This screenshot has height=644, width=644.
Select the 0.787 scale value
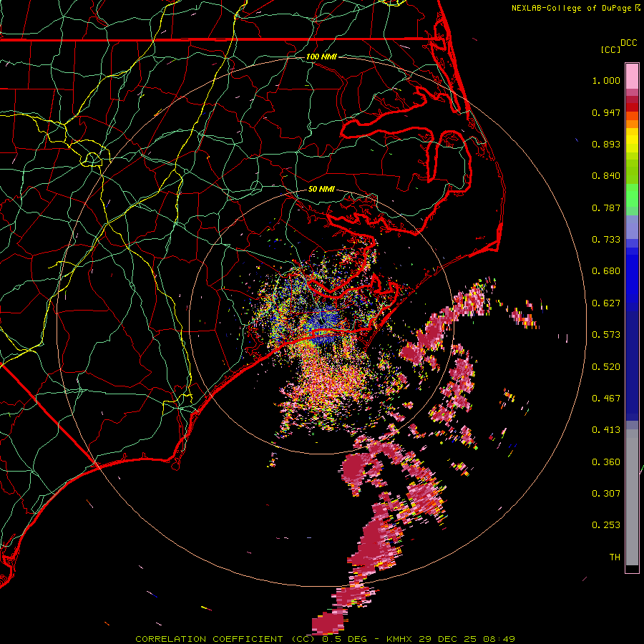(606, 208)
